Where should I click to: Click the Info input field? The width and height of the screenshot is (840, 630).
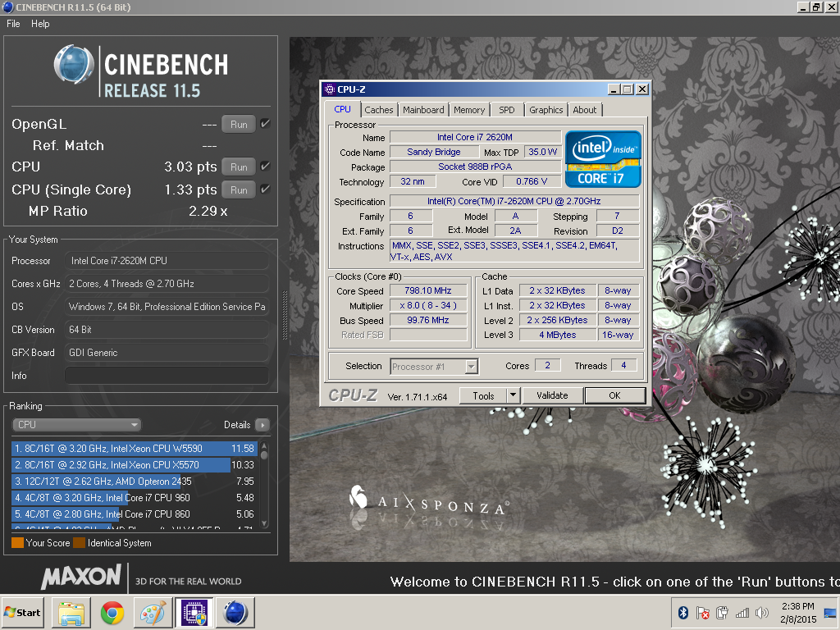pyautogui.click(x=167, y=376)
